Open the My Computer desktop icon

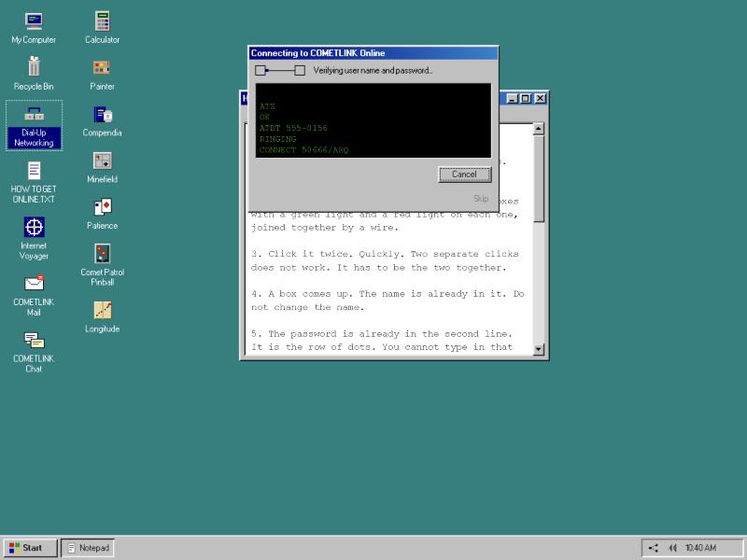point(34,28)
